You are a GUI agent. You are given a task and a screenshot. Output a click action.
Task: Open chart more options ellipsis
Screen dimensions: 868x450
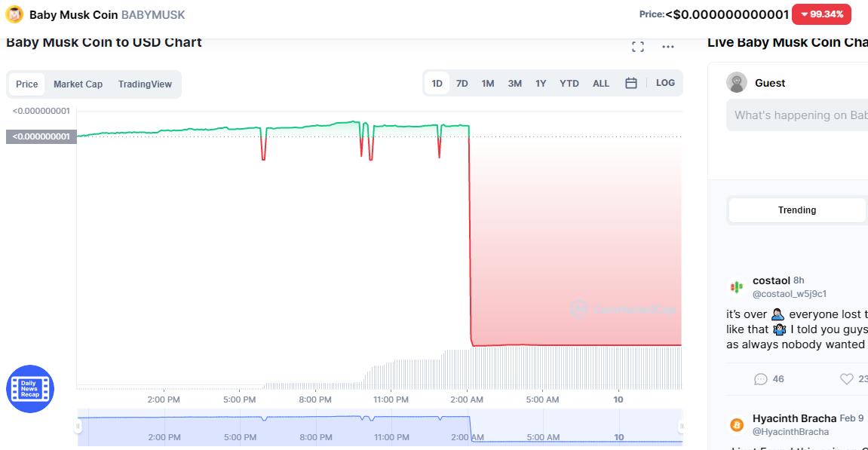pos(667,47)
